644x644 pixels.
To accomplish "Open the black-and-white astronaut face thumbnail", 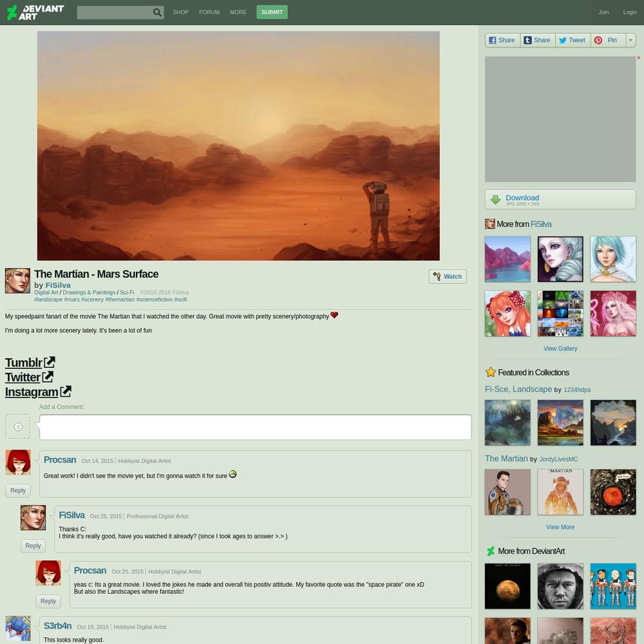I will [x=560, y=586].
